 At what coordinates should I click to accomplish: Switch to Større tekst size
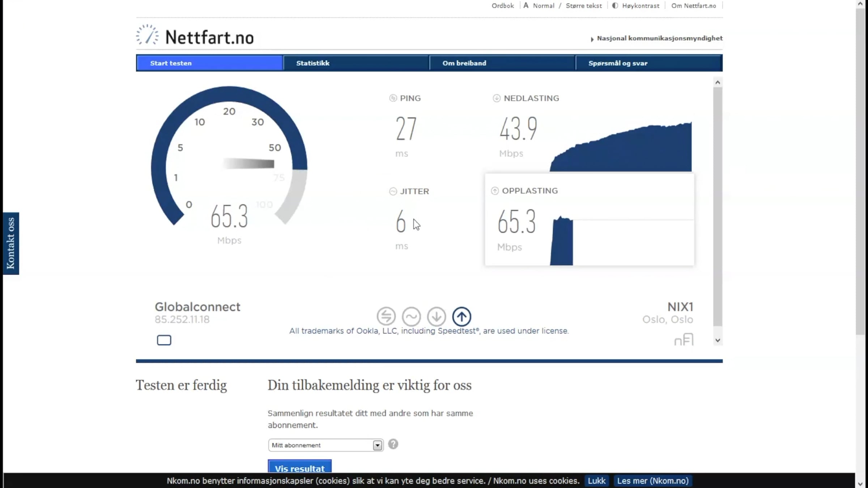(x=584, y=6)
